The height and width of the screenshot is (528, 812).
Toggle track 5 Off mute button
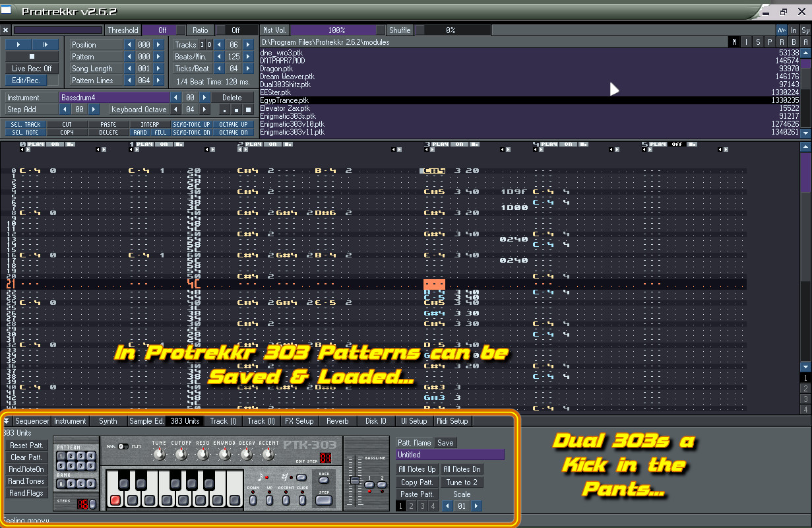tap(676, 144)
